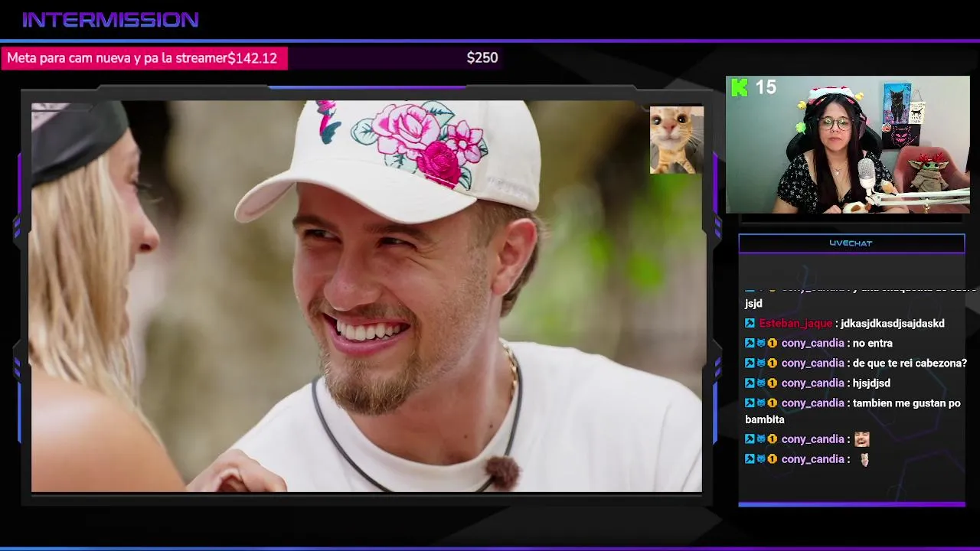The width and height of the screenshot is (980, 551).
Task: Click gold '1' badge on 'no entra' row
Action: pos(773,344)
